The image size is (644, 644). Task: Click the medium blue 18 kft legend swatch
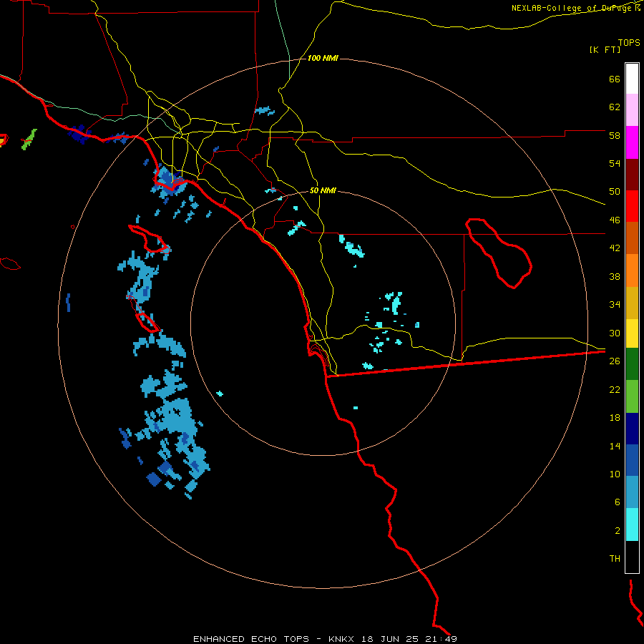(x=632, y=460)
